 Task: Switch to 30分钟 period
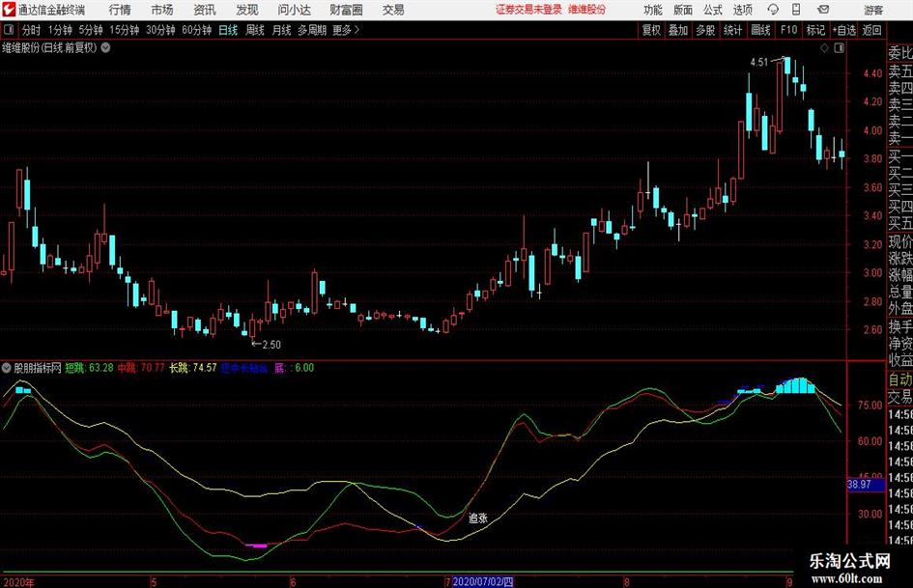pyautogui.click(x=160, y=30)
